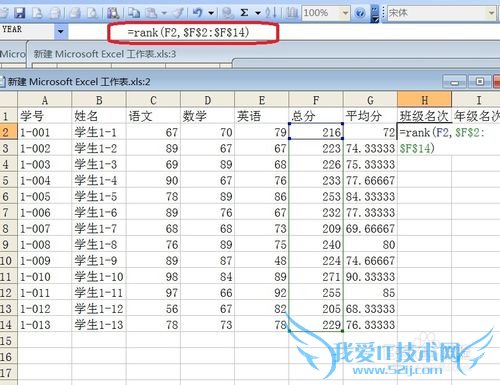
Task: Click the Paste icon
Action: click(x=151, y=13)
